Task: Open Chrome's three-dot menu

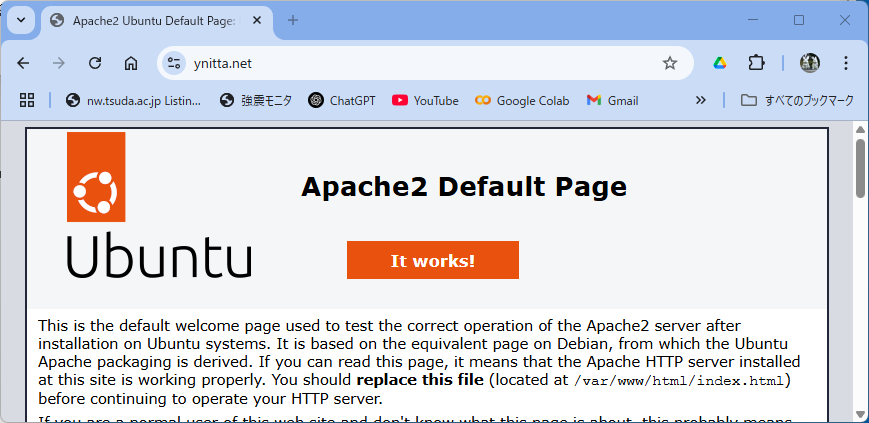Action: 846,63
